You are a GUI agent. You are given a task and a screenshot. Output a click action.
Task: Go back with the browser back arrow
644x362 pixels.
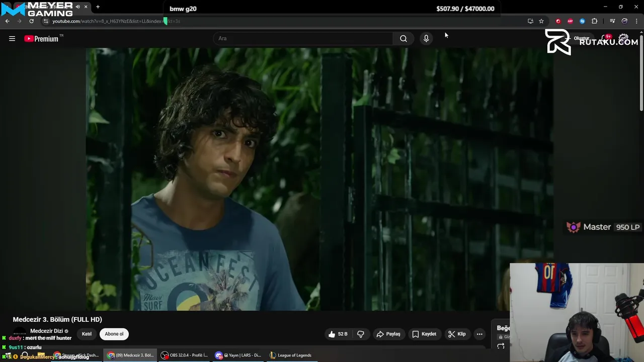(7, 21)
